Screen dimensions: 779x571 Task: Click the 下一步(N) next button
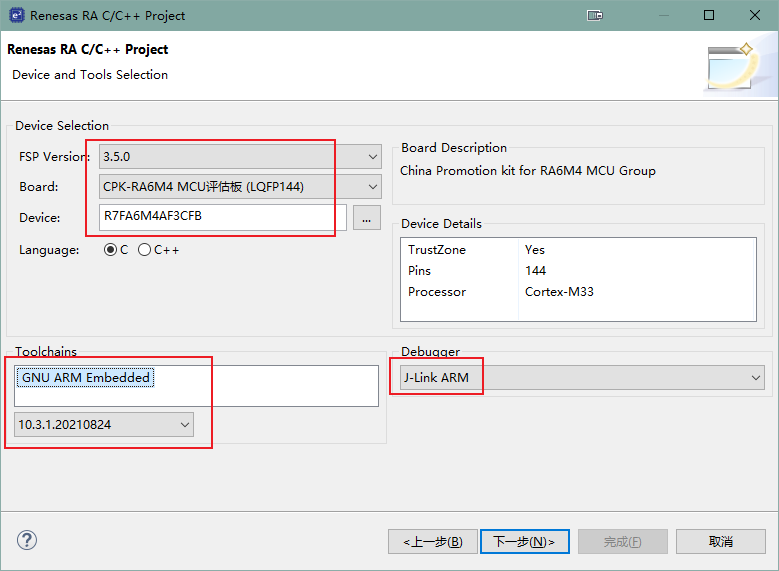click(524, 541)
